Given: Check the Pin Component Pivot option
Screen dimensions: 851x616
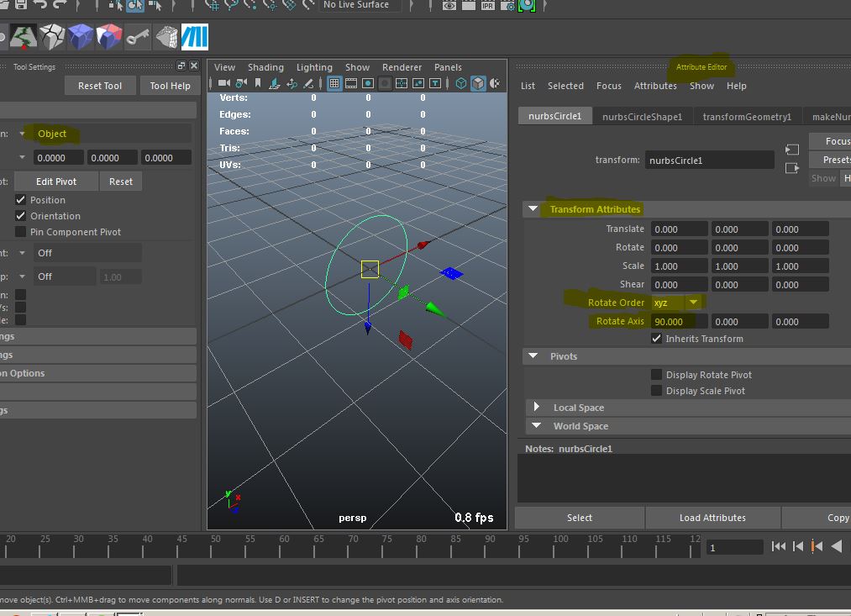Looking at the screenshot, I should [20, 231].
